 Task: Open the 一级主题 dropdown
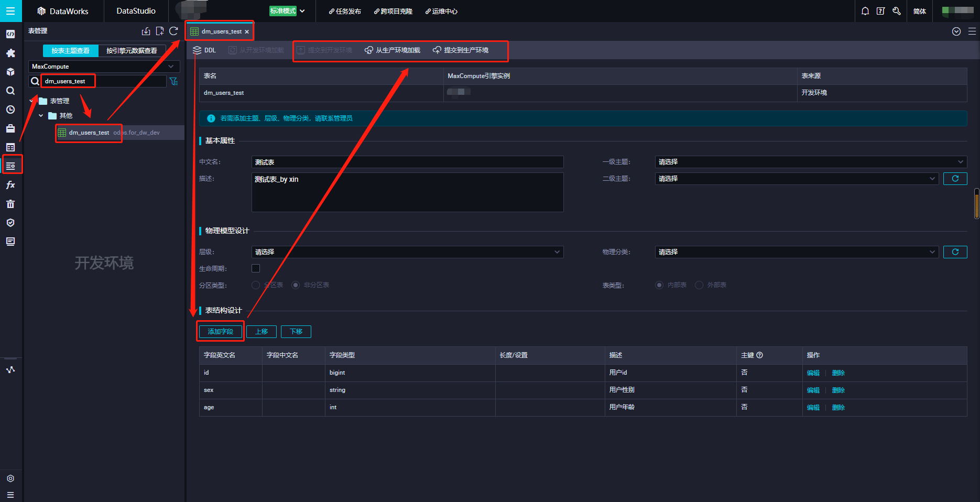tap(811, 162)
